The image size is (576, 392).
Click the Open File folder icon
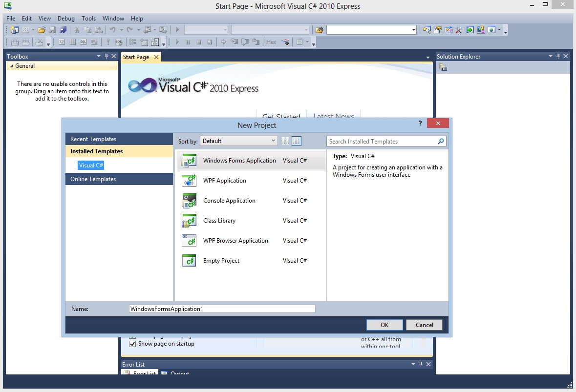click(42, 30)
